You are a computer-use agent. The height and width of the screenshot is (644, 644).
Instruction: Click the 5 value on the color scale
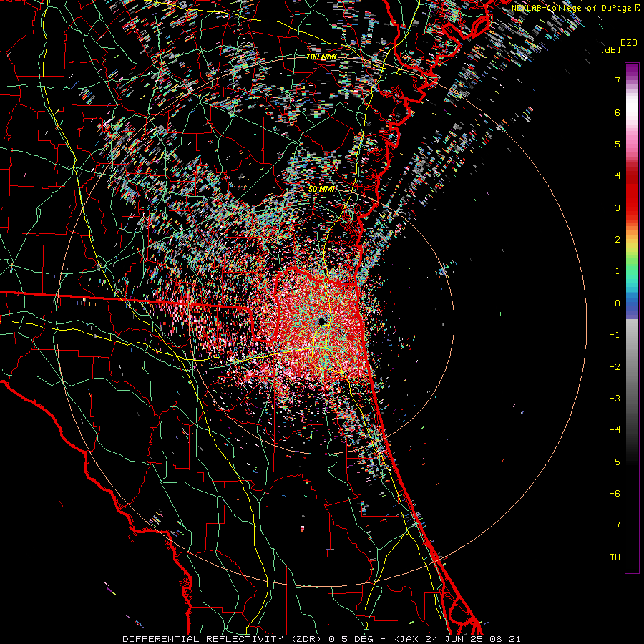[618, 144]
